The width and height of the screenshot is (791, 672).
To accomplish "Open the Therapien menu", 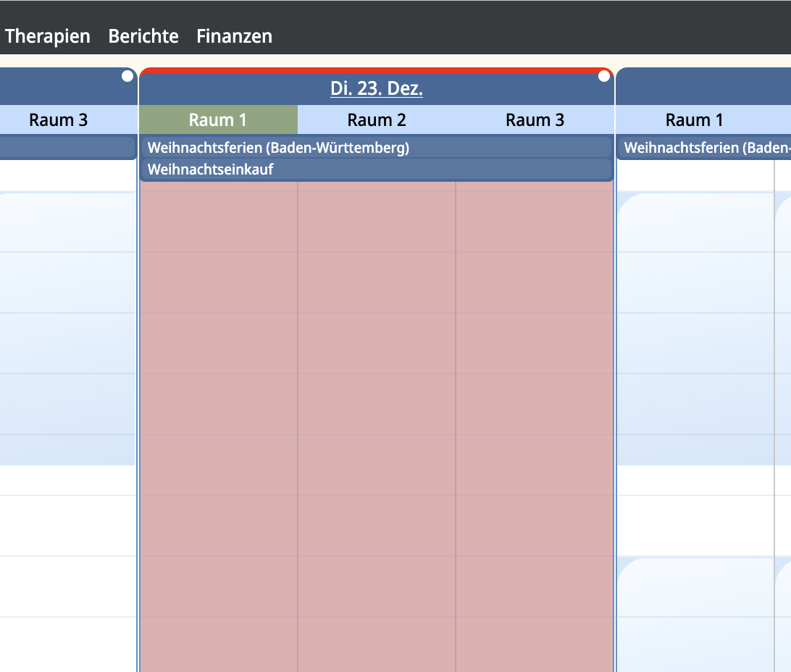I will 48,36.
